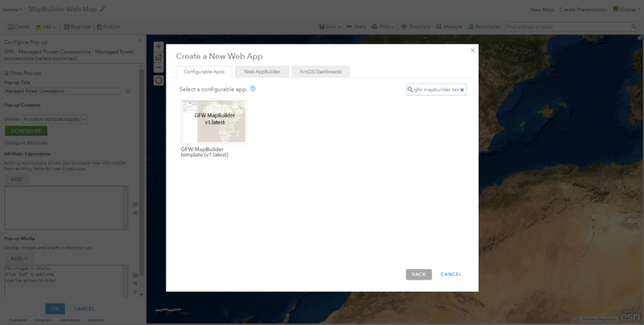644x325 pixels.
Task: Focus the configurable app search box
Action: pyautogui.click(x=436, y=89)
